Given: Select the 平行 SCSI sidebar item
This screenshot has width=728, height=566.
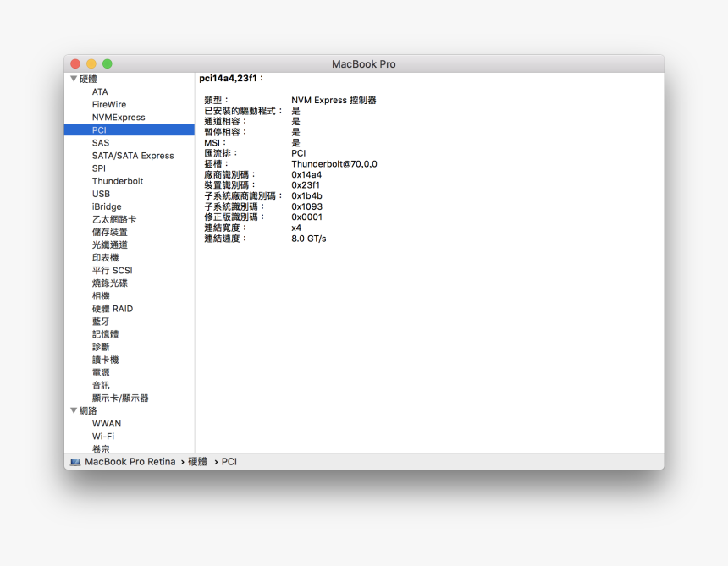Looking at the screenshot, I should pos(112,271).
